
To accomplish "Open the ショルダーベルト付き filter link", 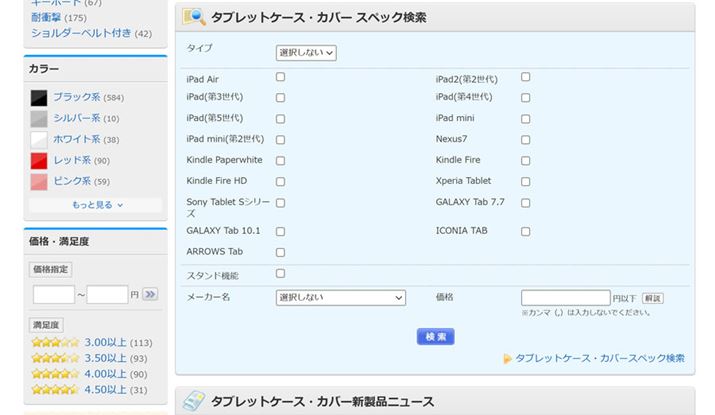I will (x=81, y=33).
